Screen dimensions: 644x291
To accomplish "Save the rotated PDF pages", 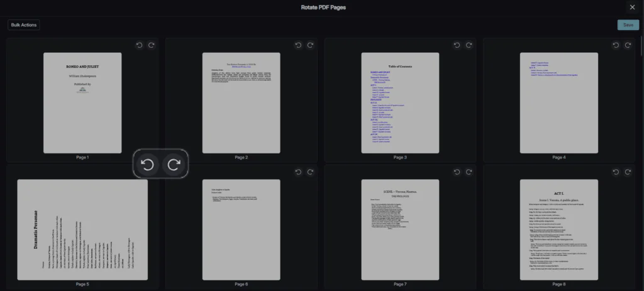I will (628, 25).
